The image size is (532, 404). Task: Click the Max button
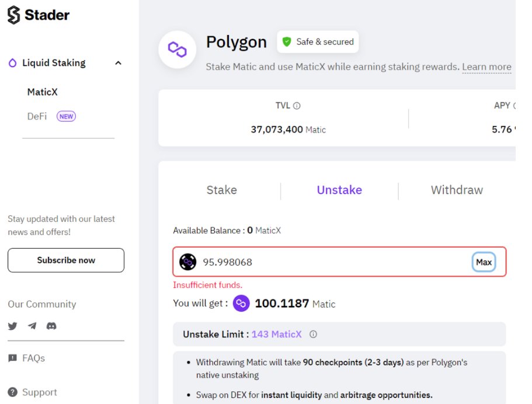[x=484, y=262]
